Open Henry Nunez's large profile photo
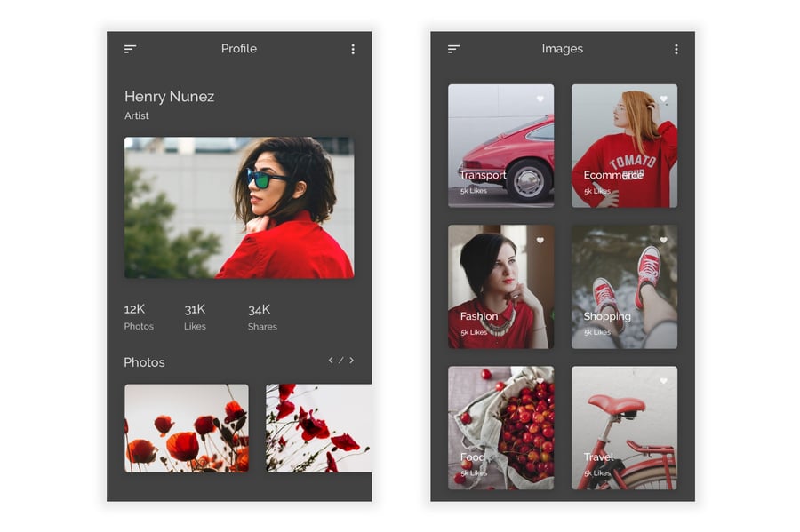The image size is (800, 532). tap(238, 208)
